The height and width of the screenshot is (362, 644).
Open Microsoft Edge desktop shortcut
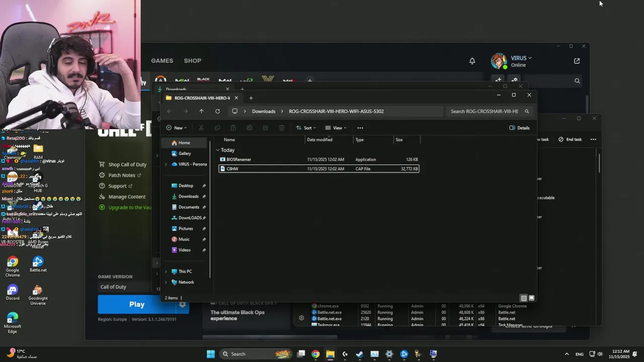click(x=13, y=323)
